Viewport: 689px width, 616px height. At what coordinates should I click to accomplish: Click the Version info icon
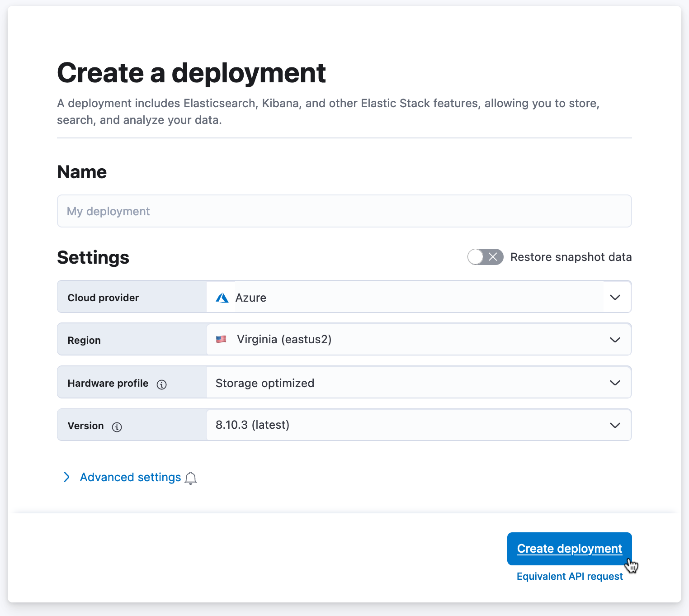[x=117, y=427]
